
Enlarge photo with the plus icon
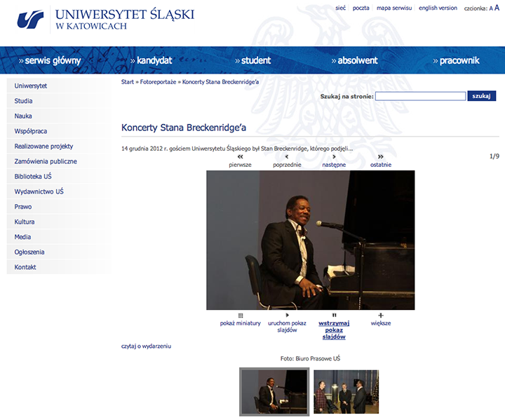[381, 316]
